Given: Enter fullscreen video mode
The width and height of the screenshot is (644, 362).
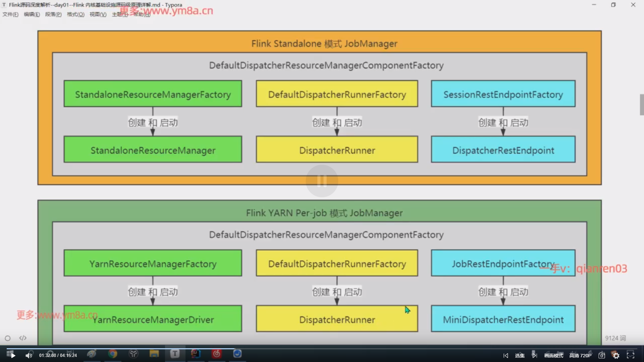Looking at the screenshot, I should tap(631, 355).
